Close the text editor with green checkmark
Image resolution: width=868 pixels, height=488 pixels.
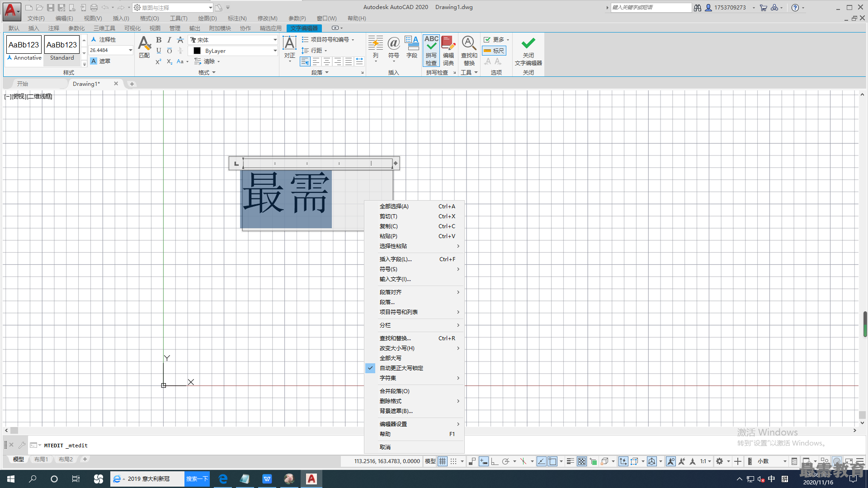(528, 51)
